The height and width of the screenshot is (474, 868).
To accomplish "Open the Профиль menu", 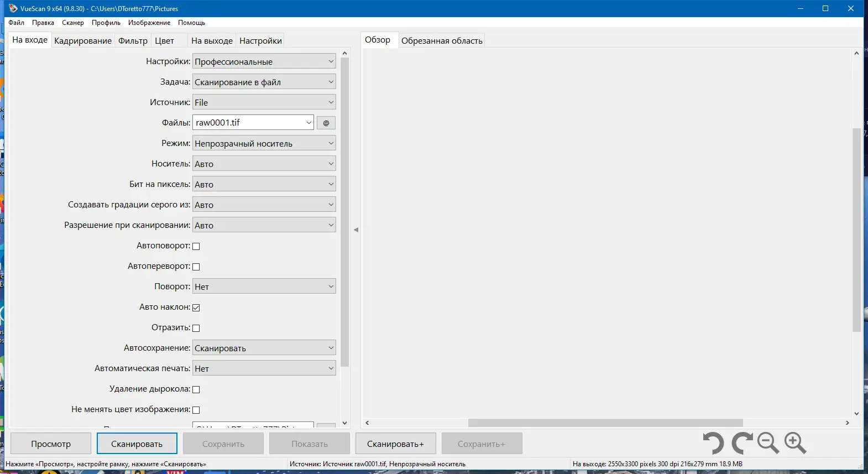I will coord(106,23).
